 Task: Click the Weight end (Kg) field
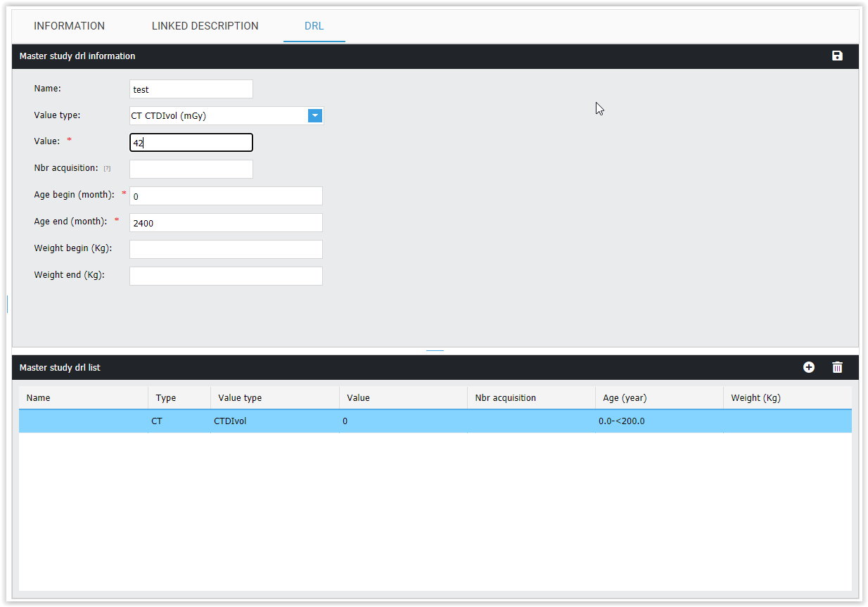click(226, 276)
